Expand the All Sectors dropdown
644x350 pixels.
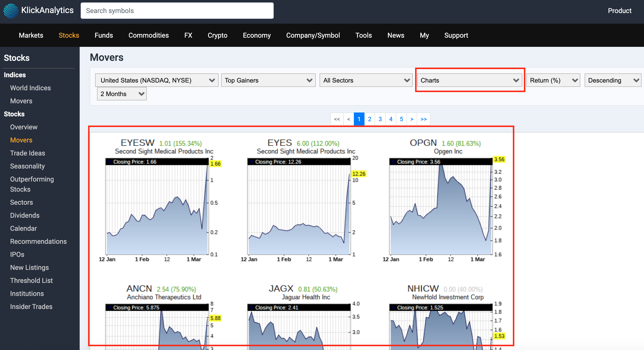pyautogui.click(x=366, y=80)
